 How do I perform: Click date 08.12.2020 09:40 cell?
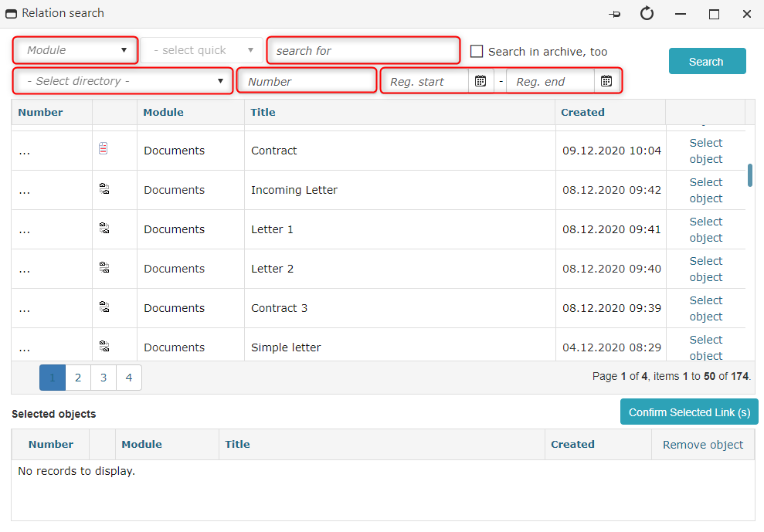[612, 269]
